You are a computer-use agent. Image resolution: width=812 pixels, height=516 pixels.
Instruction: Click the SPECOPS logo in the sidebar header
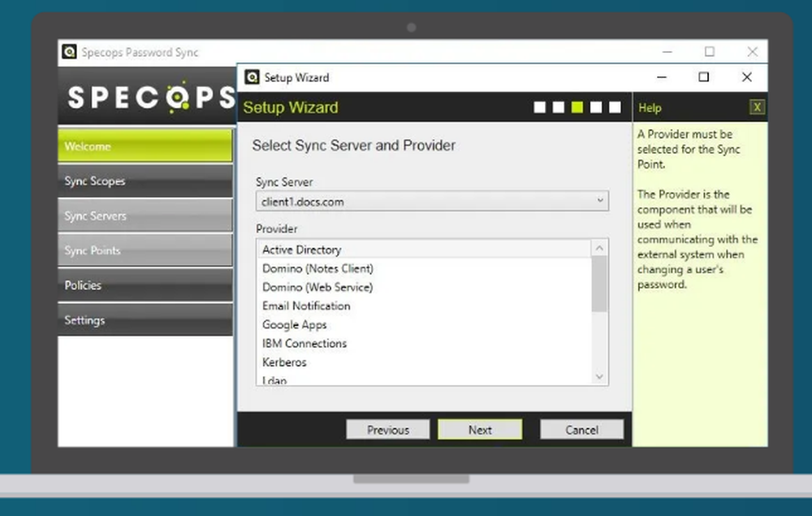pyautogui.click(x=146, y=98)
